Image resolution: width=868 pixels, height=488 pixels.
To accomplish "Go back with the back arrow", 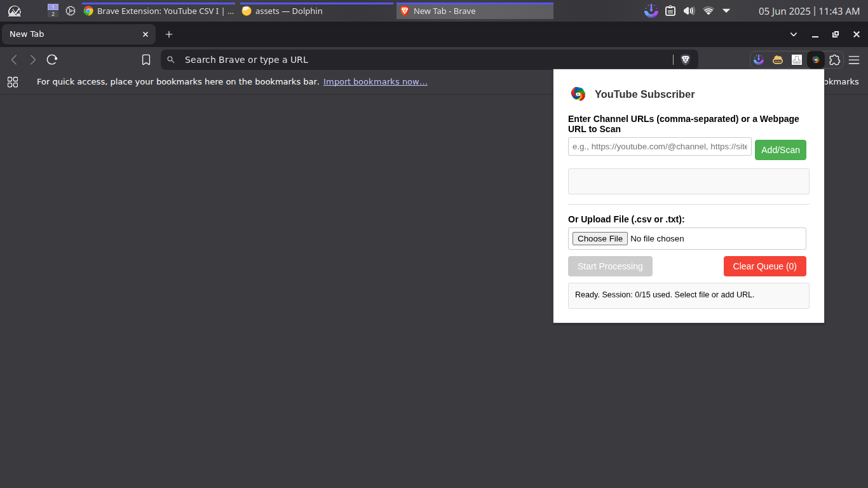I will click(x=14, y=60).
